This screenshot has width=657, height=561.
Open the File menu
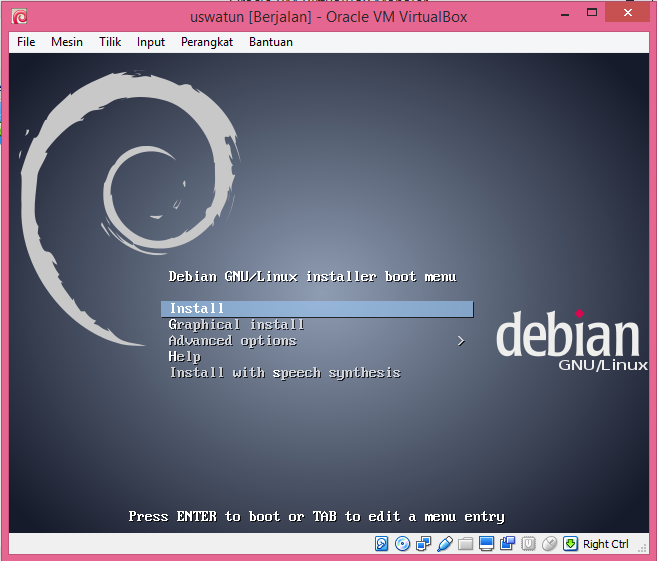(x=26, y=42)
